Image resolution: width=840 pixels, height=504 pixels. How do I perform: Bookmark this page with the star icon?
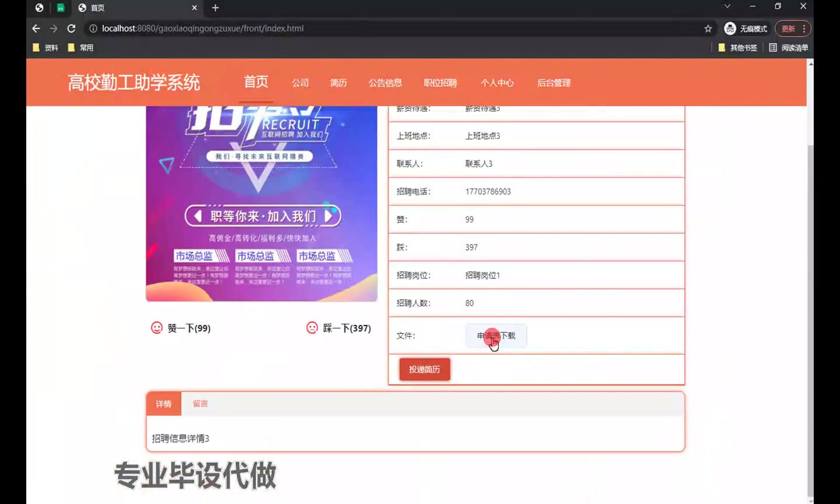pyautogui.click(x=708, y=29)
